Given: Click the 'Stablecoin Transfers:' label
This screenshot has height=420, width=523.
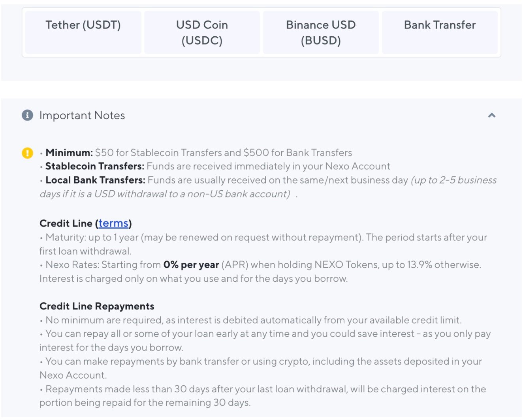Looking at the screenshot, I should pyautogui.click(x=95, y=166).
